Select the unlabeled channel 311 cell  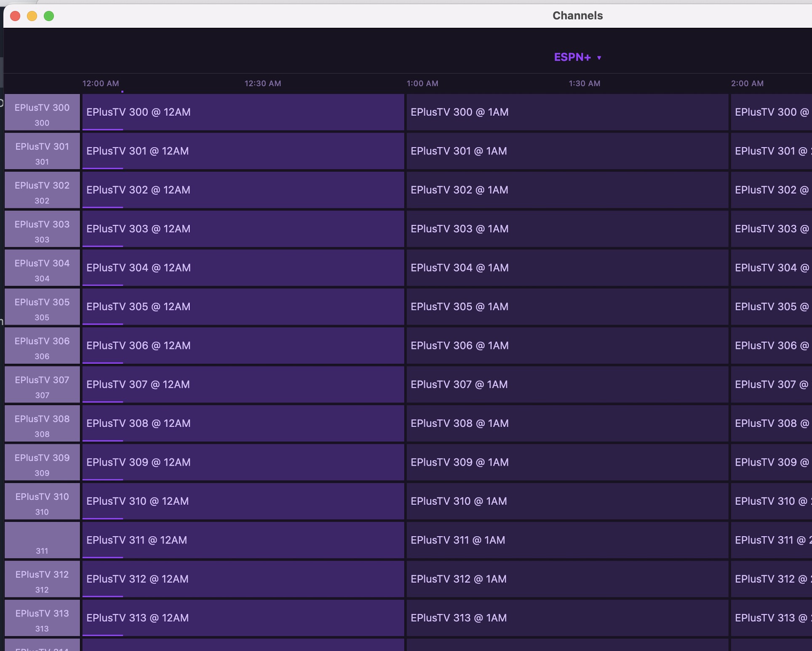pos(42,540)
